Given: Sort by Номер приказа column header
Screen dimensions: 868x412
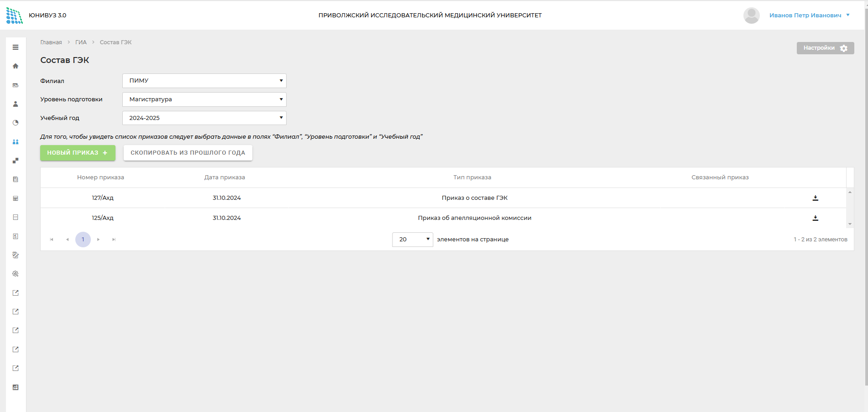Looking at the screenshot, I should pyautogui.click(x=100, y=177).
